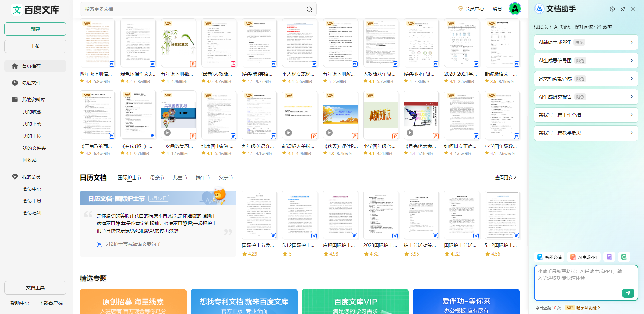Screen dimensions: 644x314
Task: Click the assistant chat input box
Action: coord(586,282)
